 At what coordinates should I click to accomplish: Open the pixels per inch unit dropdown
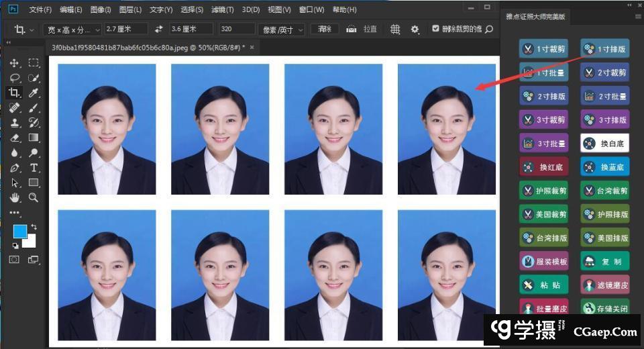pyautogui.click(x=282, y=30)
